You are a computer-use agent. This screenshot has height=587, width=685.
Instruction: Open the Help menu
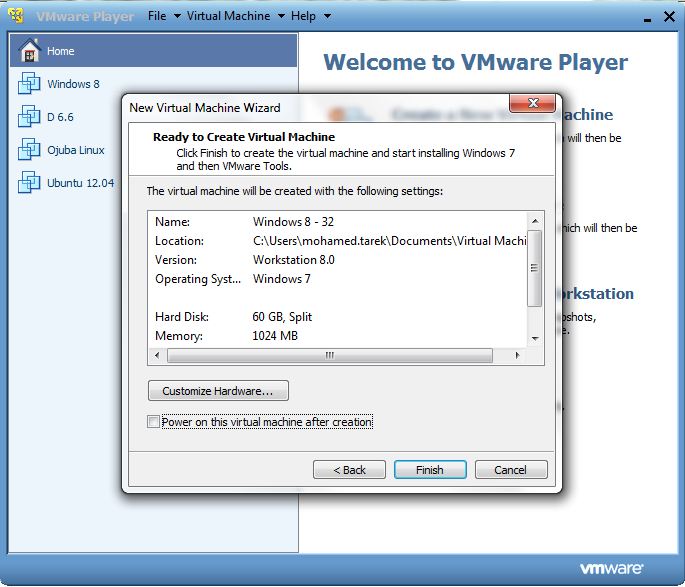pyautogui.click(x=303, y=16)
